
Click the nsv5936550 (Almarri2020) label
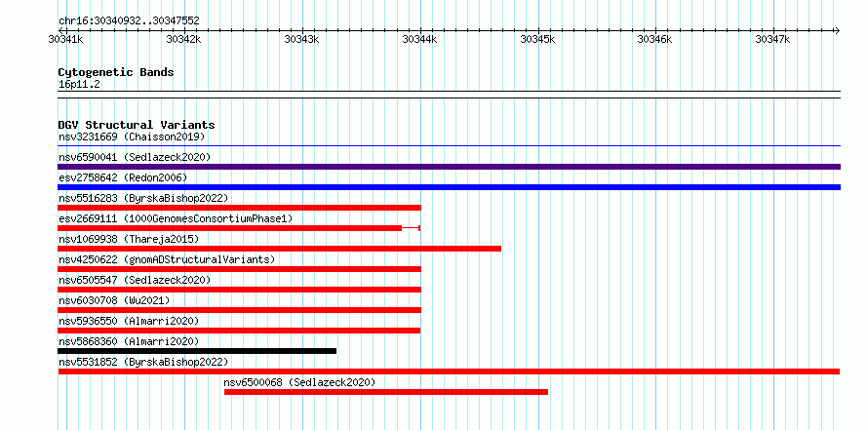pos(129,321)
